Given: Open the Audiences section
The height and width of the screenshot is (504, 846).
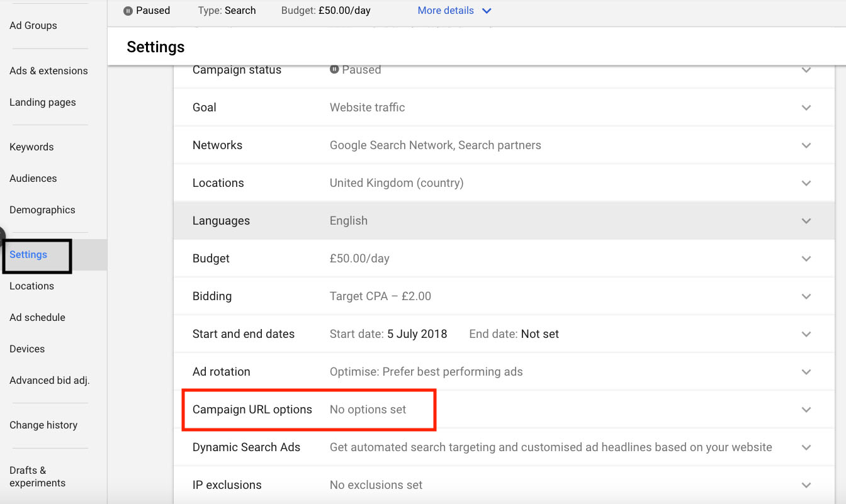Looking at the screenshot, I should (x=33, y=179).
